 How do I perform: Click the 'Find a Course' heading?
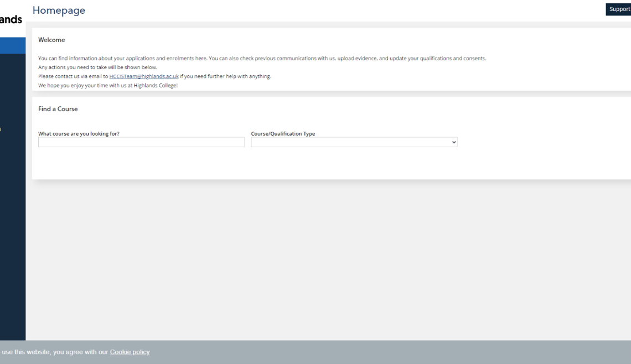tap(58, 109)
